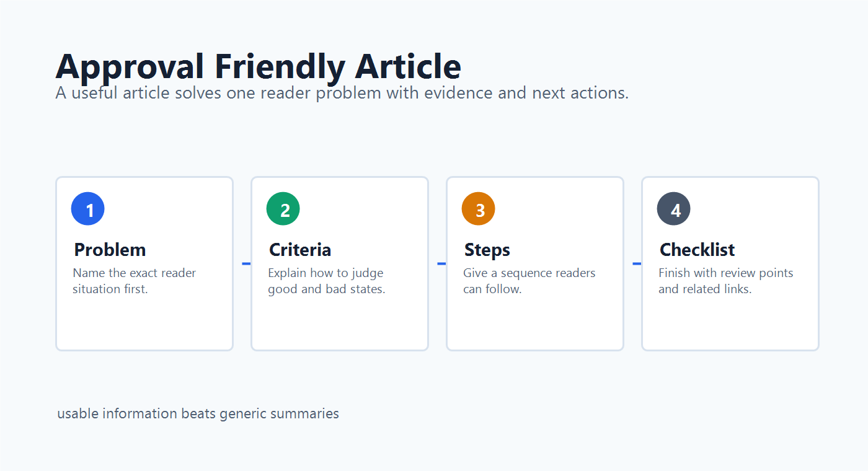Click the green number 2 circle
Image resolution: width=868 pixels, height=471 pixels.
pos(283,209)
